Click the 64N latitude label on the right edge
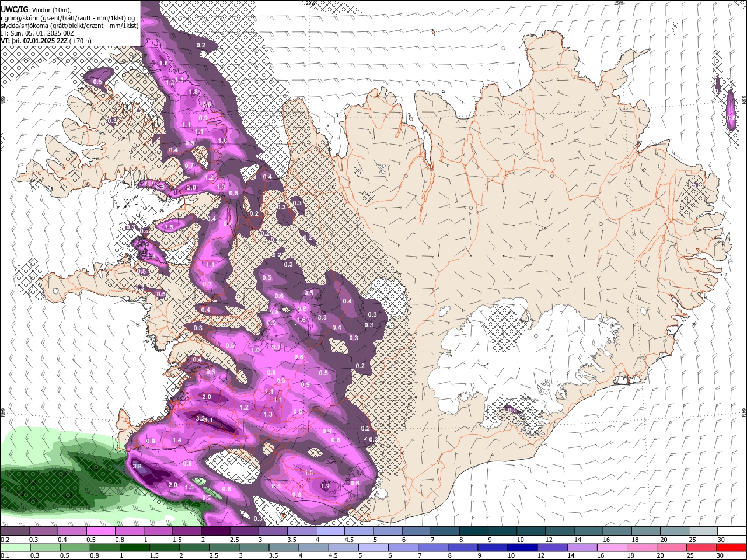The image size is (747, 560). [x=744, y=412]
